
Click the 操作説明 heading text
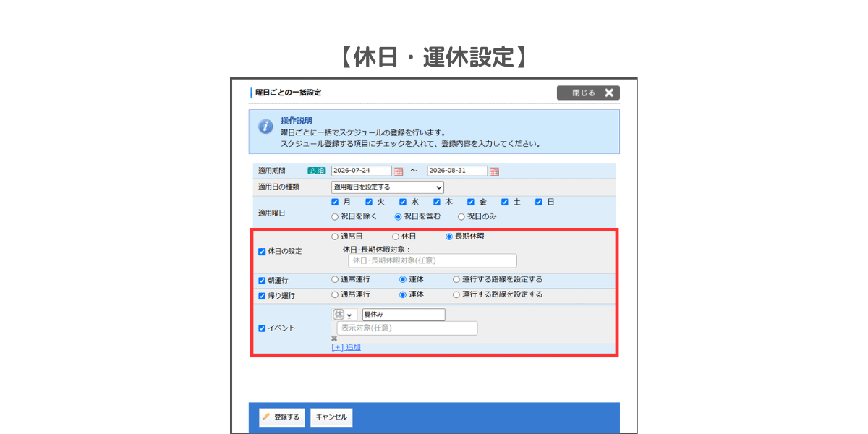[x=297, y=121]
